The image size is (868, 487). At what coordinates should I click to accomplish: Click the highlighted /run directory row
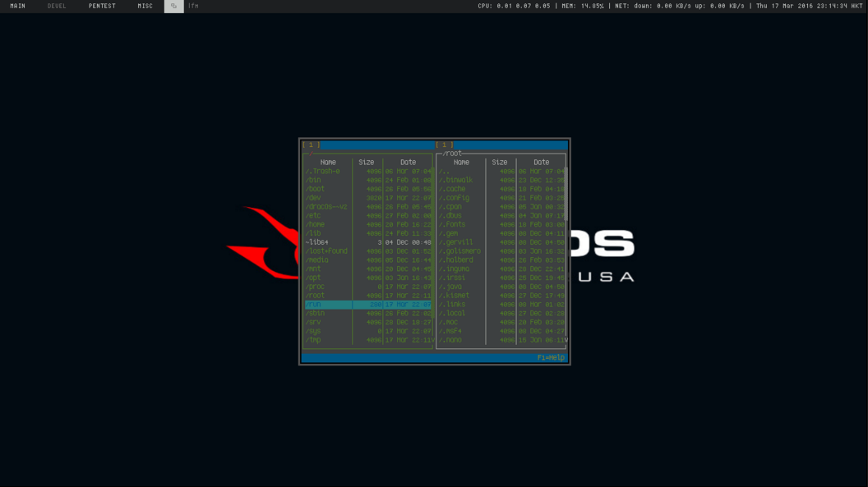(x=367, y=305)
